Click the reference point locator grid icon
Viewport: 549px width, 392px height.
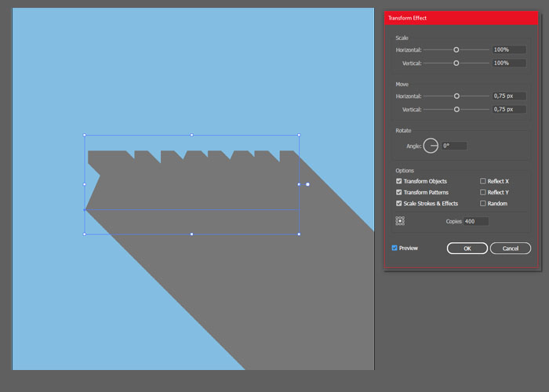(x=400, y=221)
